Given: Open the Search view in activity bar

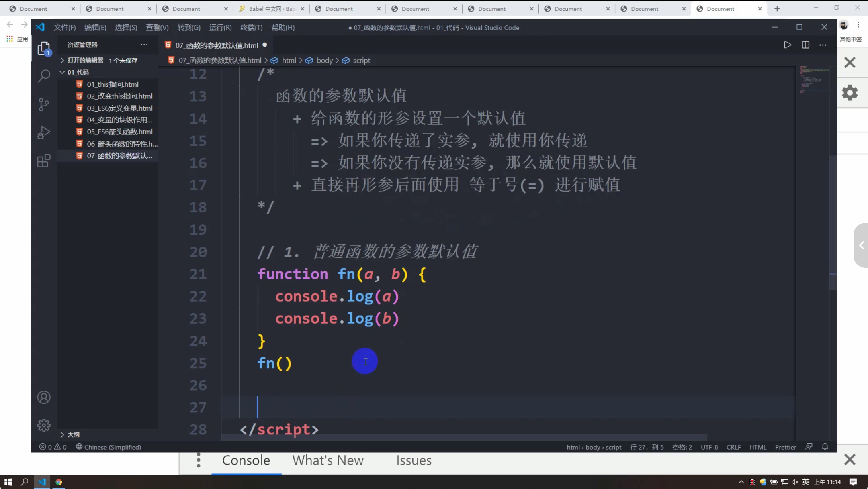Looking at the screenshot, I should [44, 75].
